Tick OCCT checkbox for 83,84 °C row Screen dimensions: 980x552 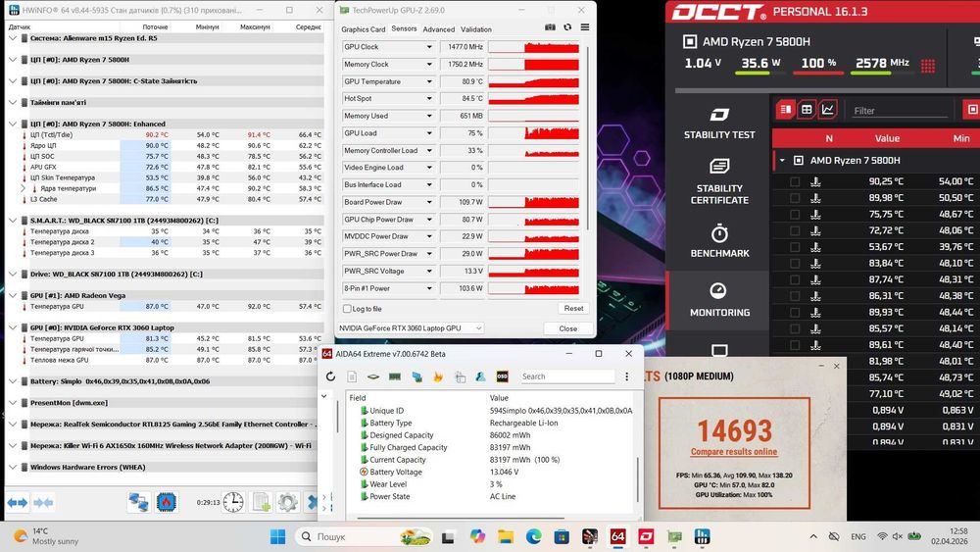(795, 263)
